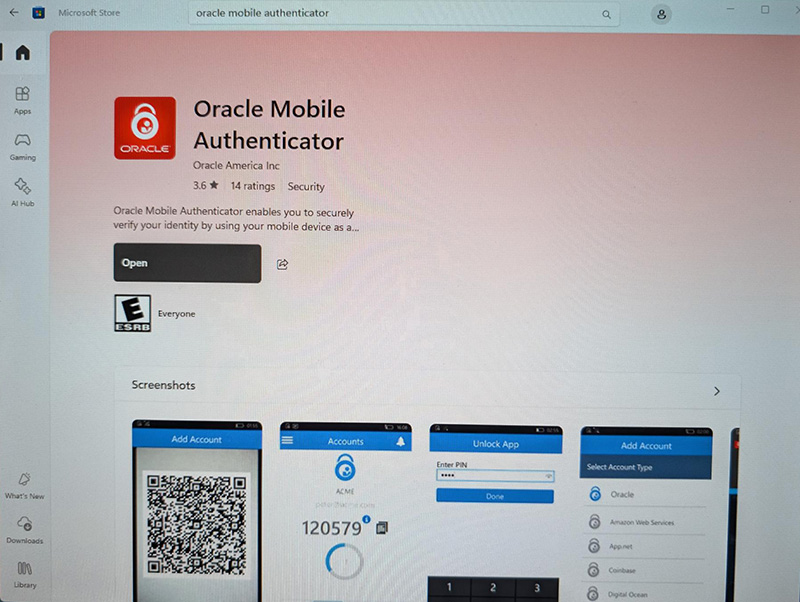The image size is (800, 602).
Task: Open What's New page
Action: (x=24, y=485)
